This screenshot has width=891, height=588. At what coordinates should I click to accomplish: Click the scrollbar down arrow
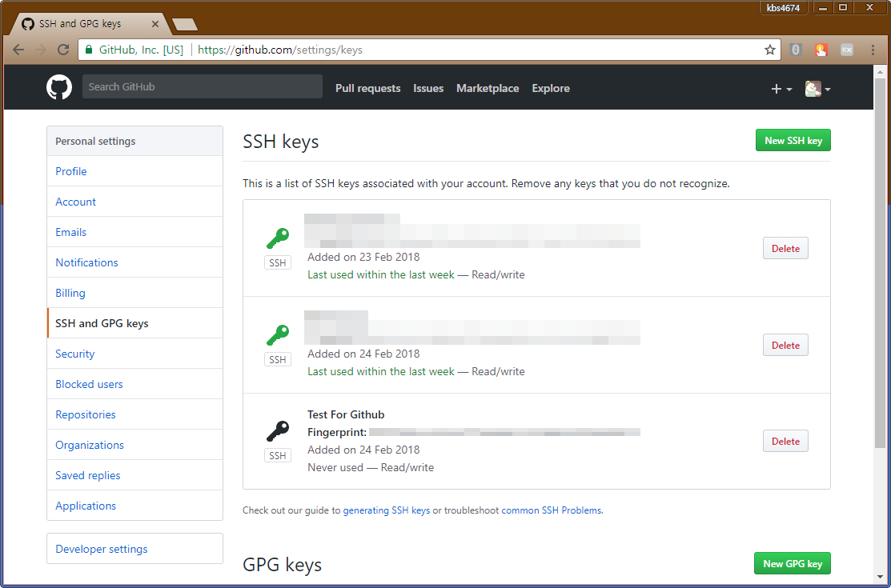pyautogui.click(x=880, y=577)
